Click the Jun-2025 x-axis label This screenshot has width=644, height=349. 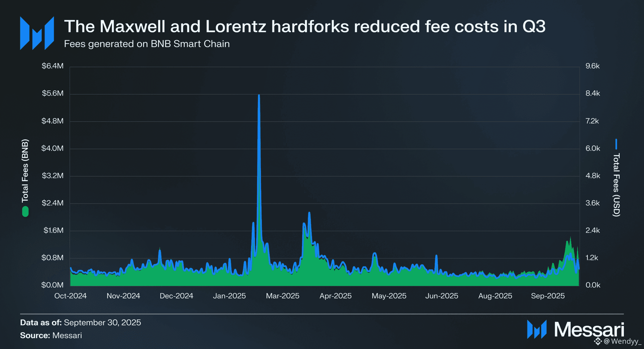coord(442,296)
